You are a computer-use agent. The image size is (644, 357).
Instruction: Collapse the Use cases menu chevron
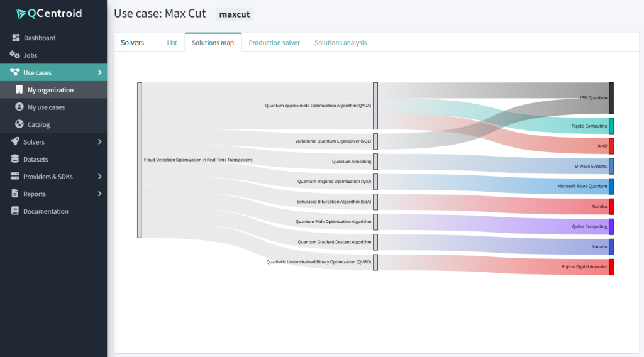point(100,73)
